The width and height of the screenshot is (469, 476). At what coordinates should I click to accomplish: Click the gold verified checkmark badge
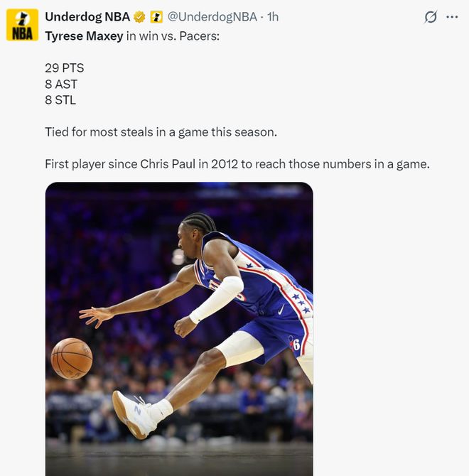coord(139,17)
